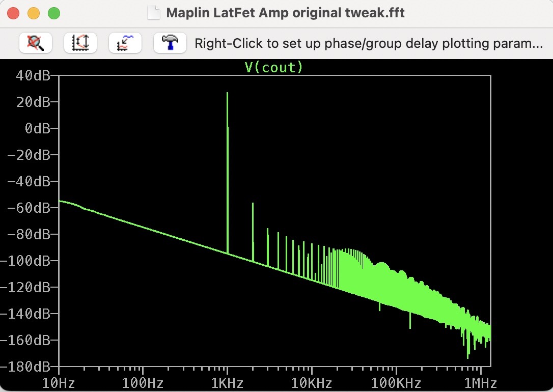Image resolution: width=553 pixels, height=392 pixels.
Task: Click the window title Maplin LatFet Amp
Action: (x=285, y=13)
